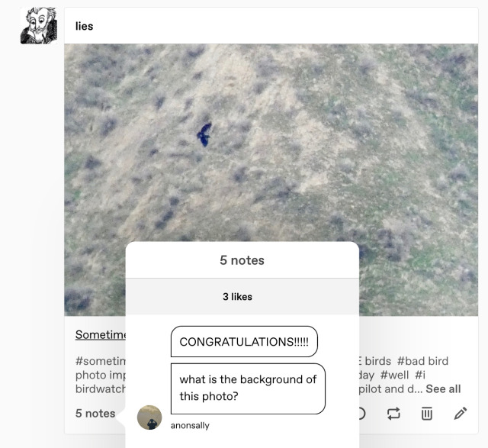Viewport: 488px width, 448px height.
Task: Click the background question reply bubble
Action: [x=248, y=388]
